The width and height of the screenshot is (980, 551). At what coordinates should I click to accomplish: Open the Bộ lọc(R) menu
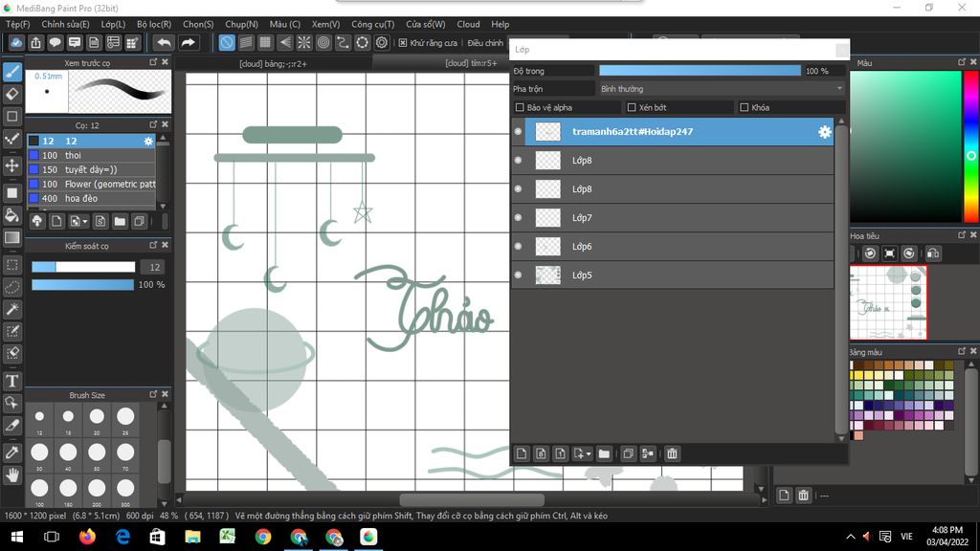[x=154, y=24]
